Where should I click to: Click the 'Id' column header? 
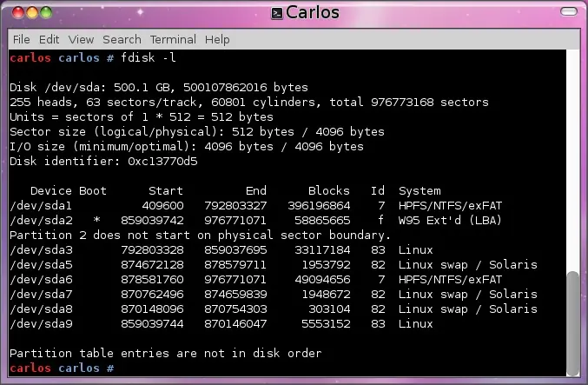tap(378, 190)
